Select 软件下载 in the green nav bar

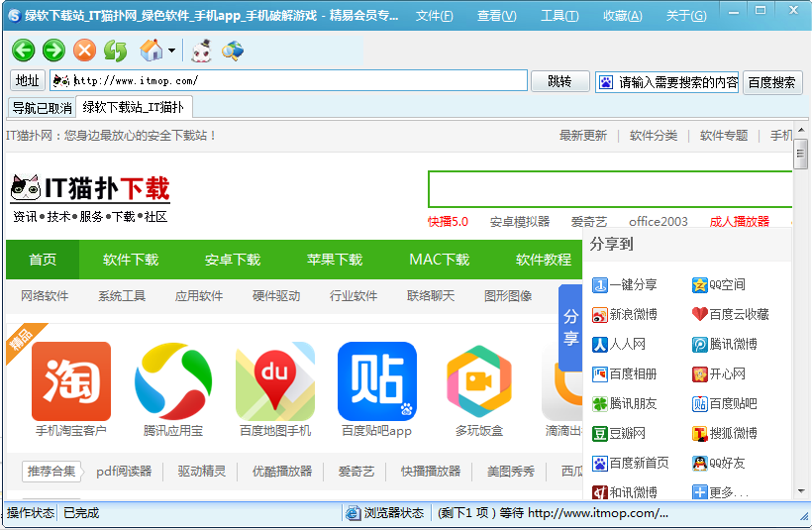point(131,260)
